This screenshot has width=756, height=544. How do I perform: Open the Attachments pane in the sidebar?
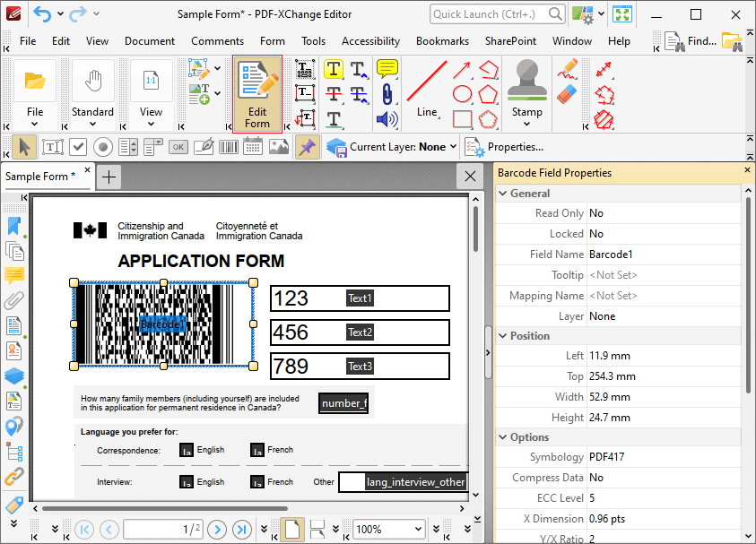14,300
